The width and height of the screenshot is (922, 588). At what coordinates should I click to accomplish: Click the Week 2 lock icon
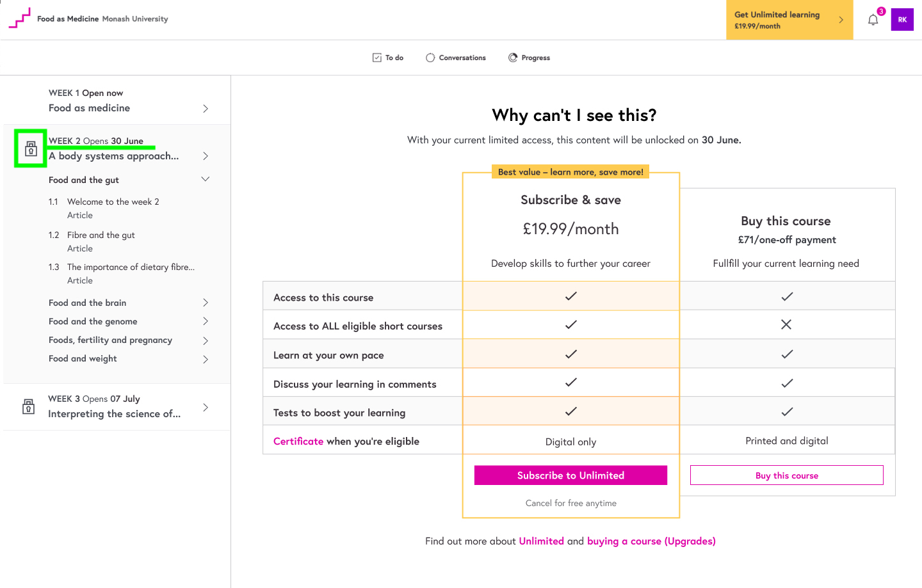(x=31, y=149)
